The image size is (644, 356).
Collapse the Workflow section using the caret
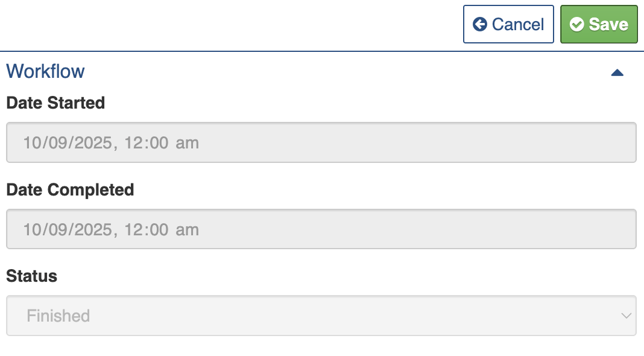tap(617, 72)
